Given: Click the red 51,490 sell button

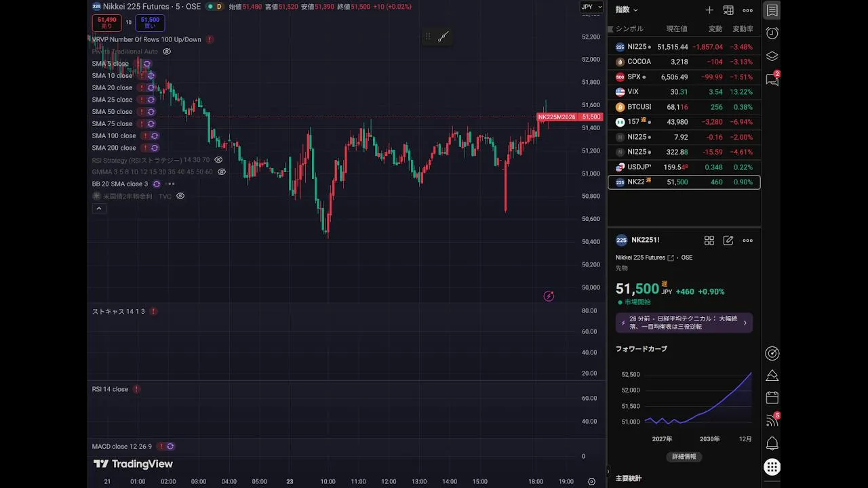Looking at the screenshot, I should (106, 22).
